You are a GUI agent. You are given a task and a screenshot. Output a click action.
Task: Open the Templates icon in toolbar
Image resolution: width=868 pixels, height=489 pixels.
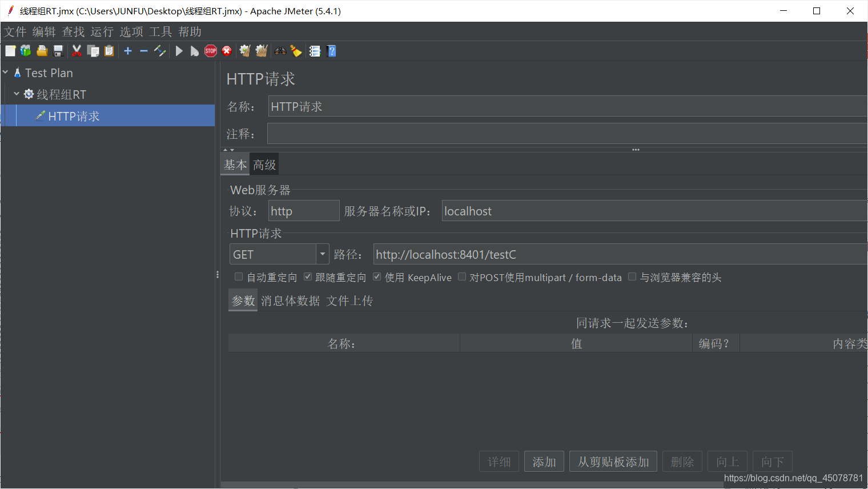coord(26,51)
